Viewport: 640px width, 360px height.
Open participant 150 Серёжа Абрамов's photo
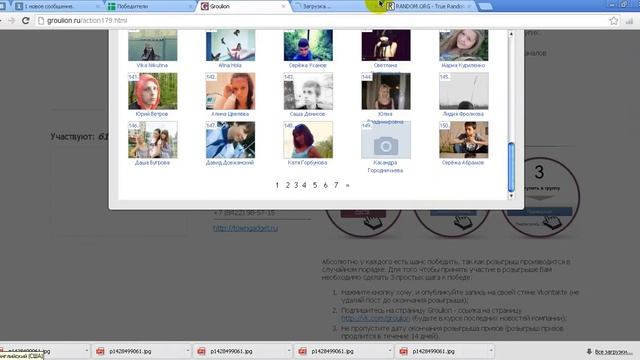[464, 140]
